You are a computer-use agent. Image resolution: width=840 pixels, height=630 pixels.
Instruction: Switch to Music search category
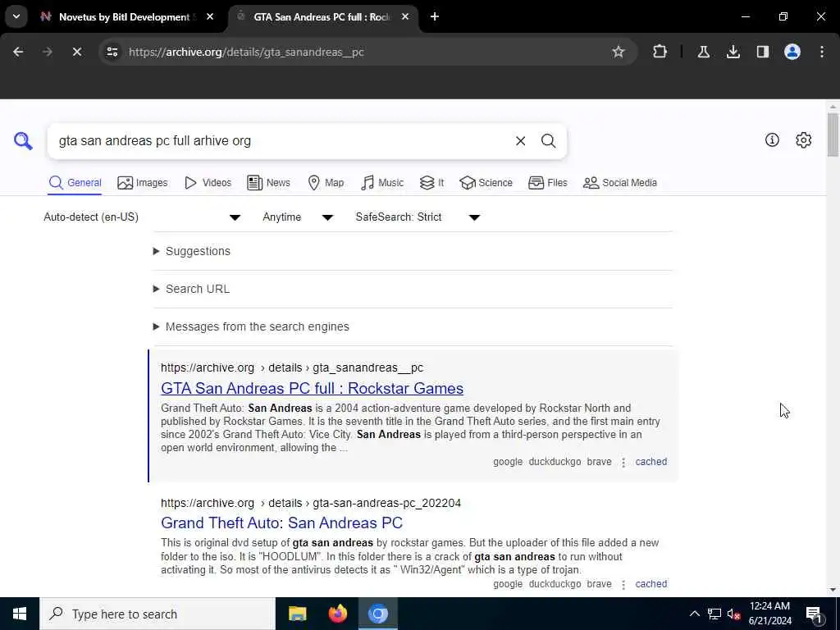(x=382, y=183)
